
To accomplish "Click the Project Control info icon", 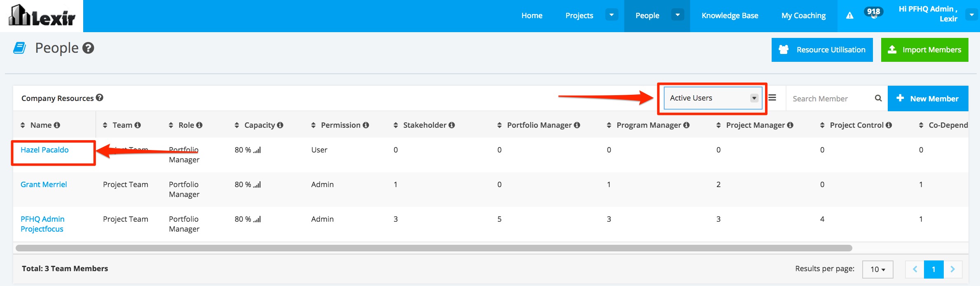I will pyautogui.click(x=889, y=125).
